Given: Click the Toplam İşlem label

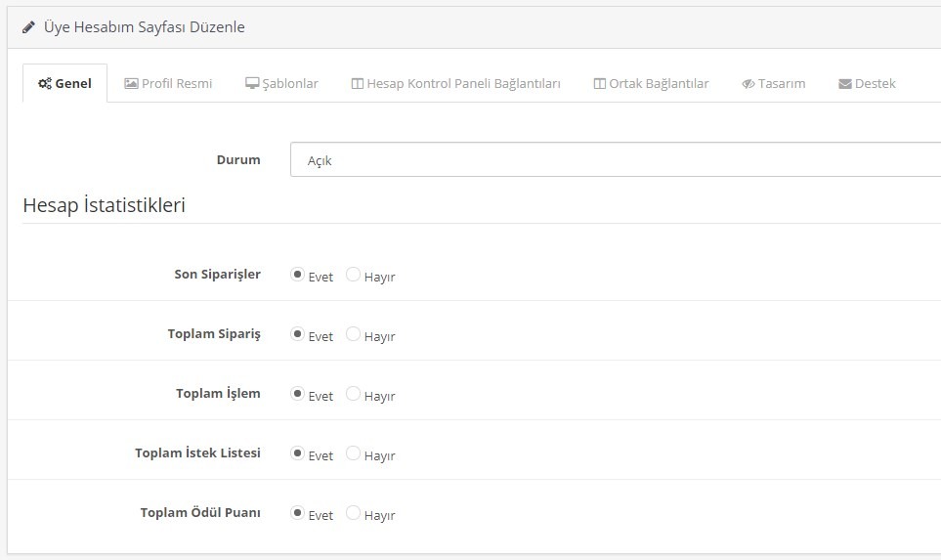Looking at the screenshot, I should pyautogui.click(x=218, y=393).
